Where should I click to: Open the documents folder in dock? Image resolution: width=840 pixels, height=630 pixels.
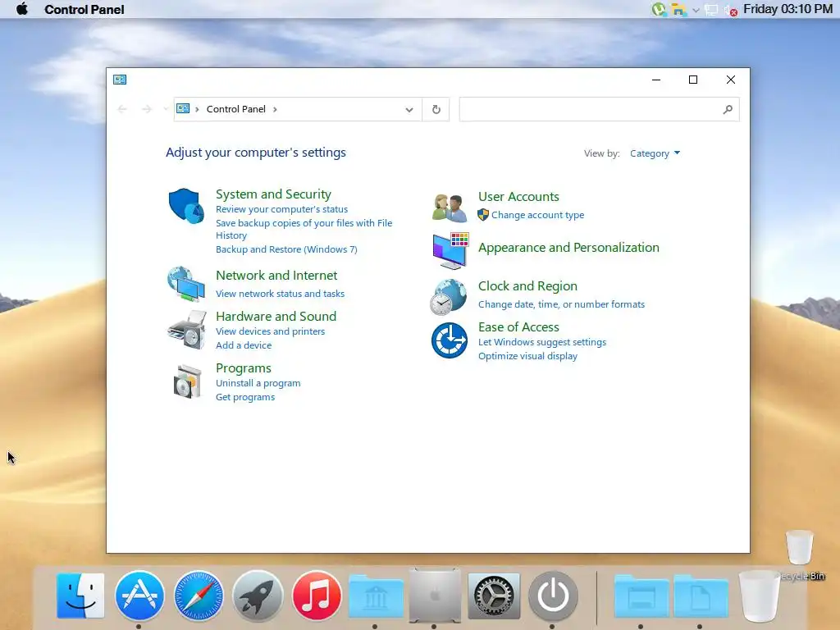point(701,596)
